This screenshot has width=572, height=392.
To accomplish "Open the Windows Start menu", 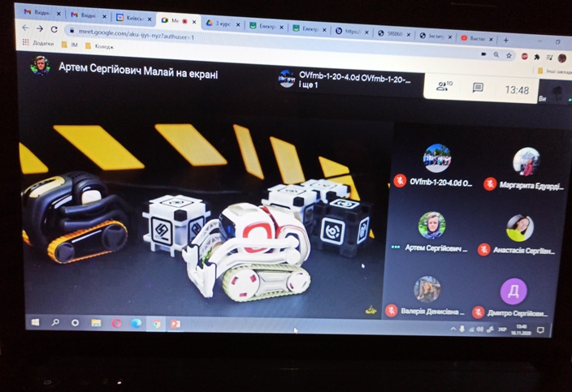I will 35,322.
